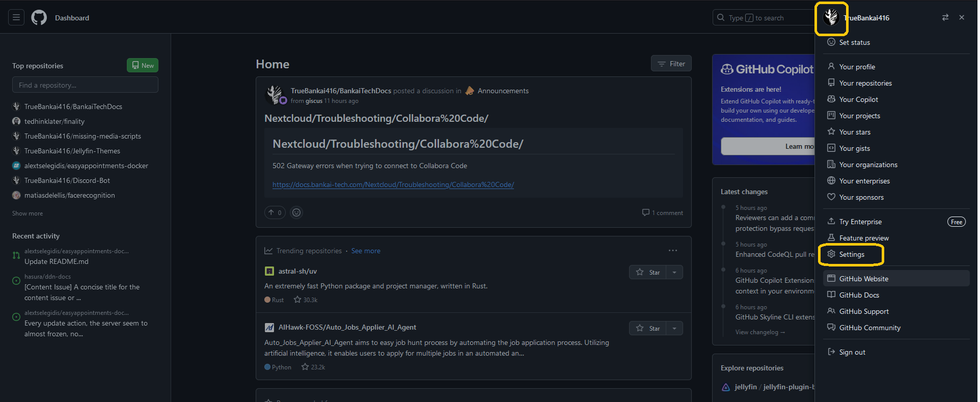980x402 pixels.
Task: Open TrueBankai416/missing-media-scripts repository
Action: click(x=83, y=136)
